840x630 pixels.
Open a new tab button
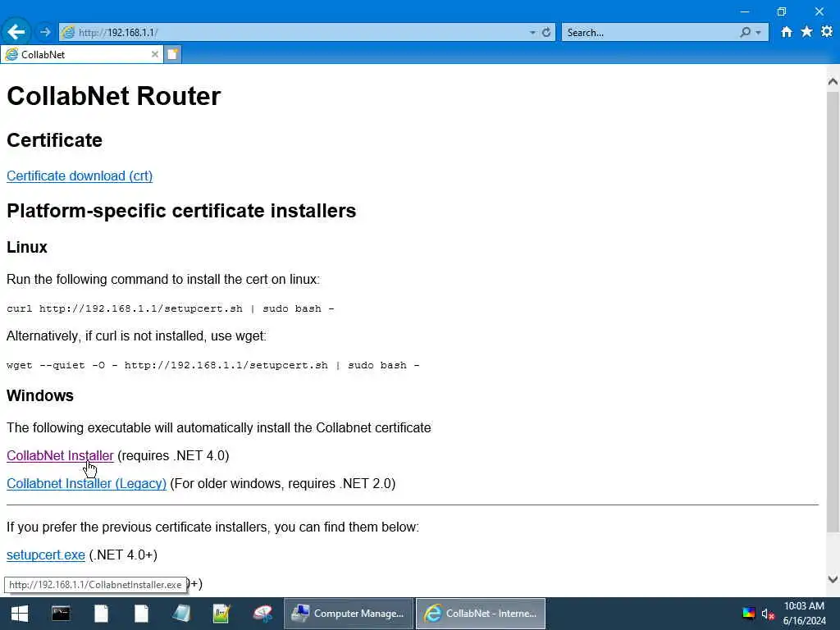(172, 54)
